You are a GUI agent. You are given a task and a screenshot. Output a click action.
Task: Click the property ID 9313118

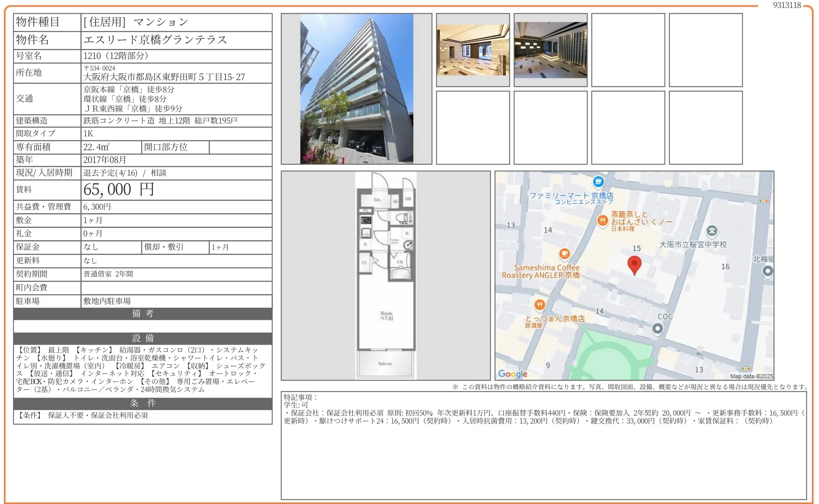[787, 5]
